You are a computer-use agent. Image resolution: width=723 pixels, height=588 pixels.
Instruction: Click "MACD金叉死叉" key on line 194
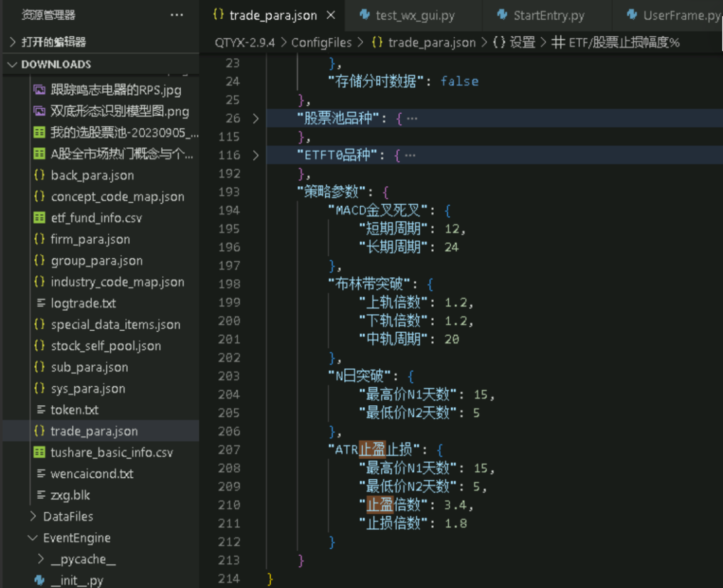(x=378, y=211)
